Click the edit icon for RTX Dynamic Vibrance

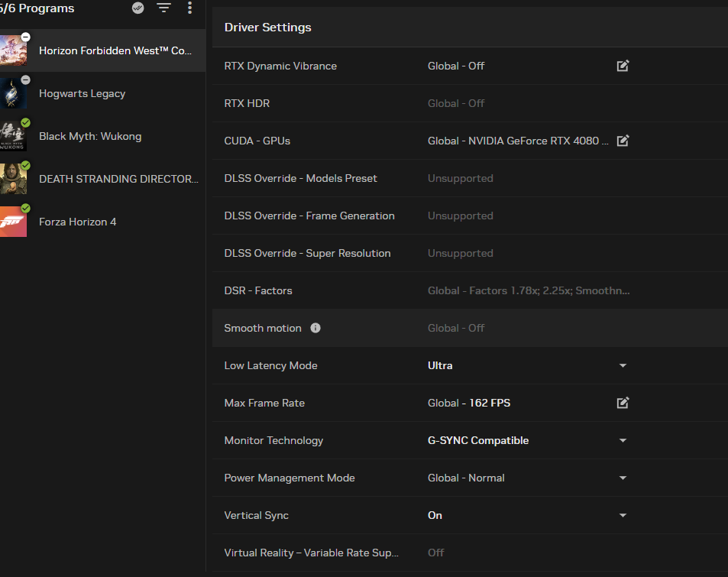pos(623,66)
